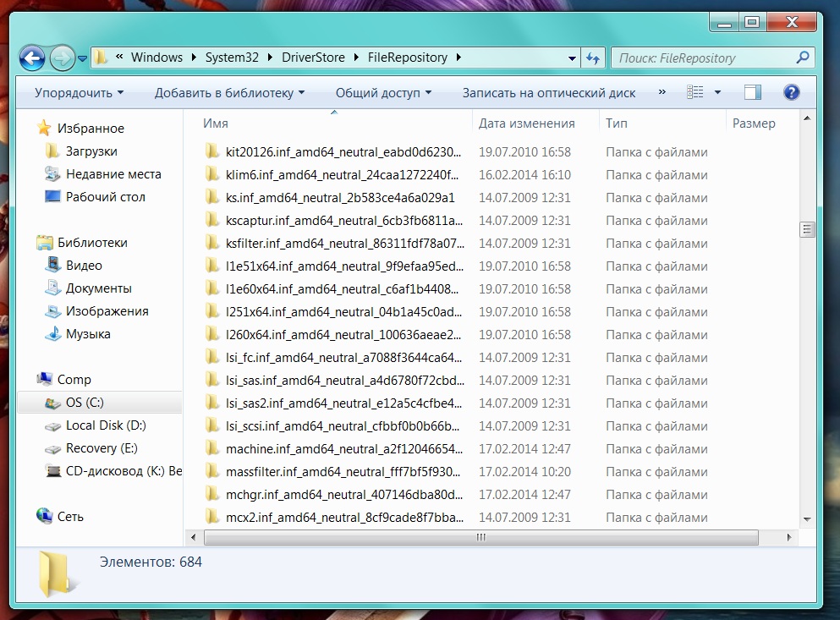Toggle the preview pane button
Screen dimensions: 840x620
[x=753, y=92]
